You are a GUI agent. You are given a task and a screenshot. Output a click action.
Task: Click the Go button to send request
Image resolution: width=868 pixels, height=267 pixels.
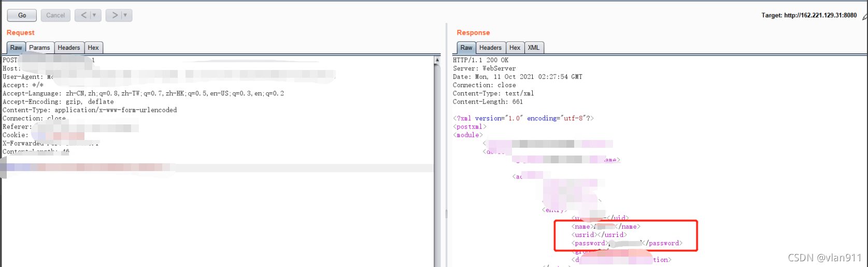click(22, 16)
